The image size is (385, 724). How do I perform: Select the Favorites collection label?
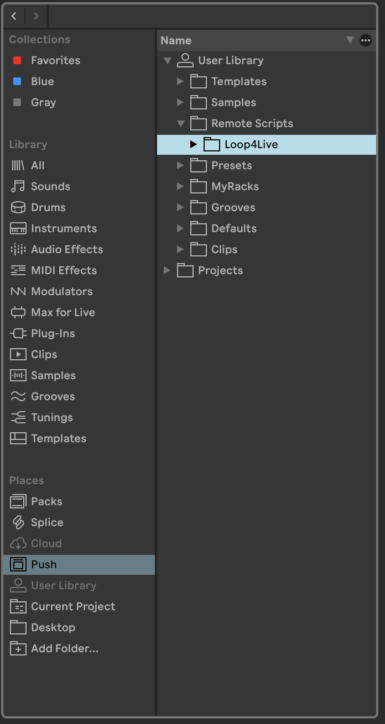pos(55,60)
